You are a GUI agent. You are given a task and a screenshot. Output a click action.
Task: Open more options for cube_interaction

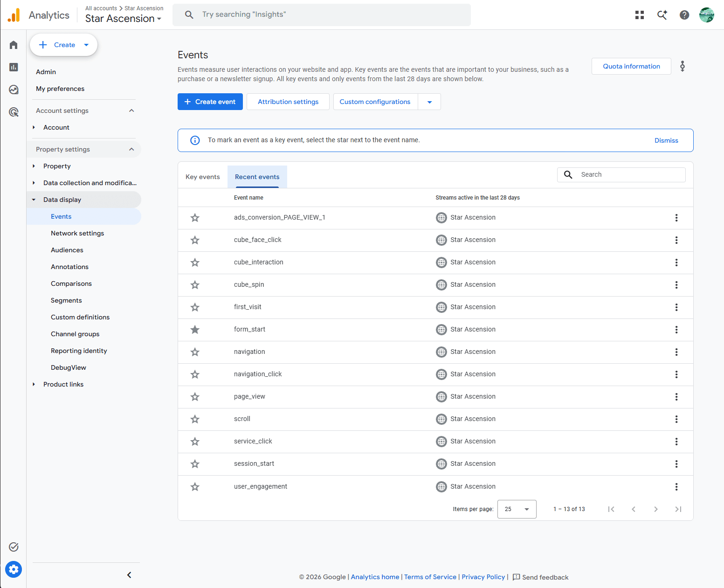pyautogui.click(x=676, y=263)
